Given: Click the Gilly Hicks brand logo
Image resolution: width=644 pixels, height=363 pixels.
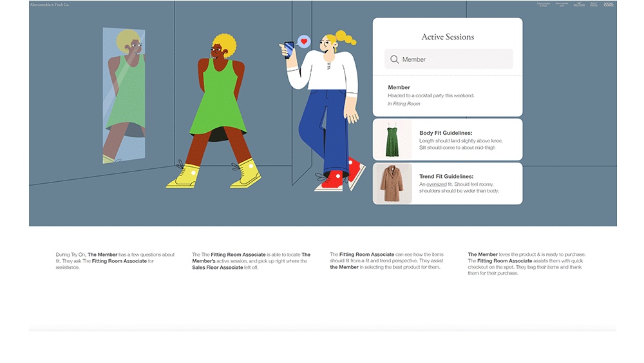Looking at the screenshot, I should (x=594, y=5).
